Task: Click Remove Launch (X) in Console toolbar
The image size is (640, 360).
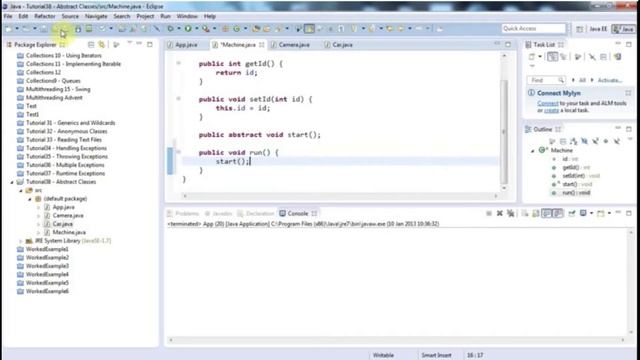Action: click(500, 213)
